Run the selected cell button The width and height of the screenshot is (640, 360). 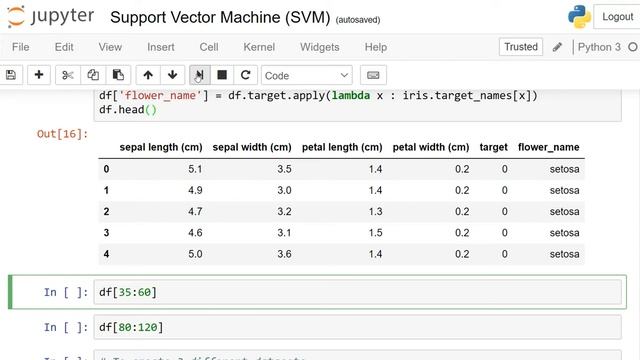[200, 75]
